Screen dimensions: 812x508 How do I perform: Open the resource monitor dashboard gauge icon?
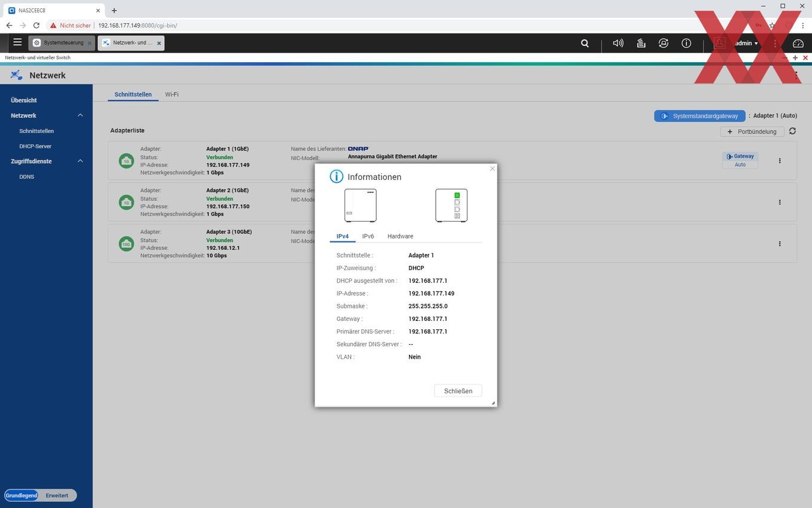798,43
